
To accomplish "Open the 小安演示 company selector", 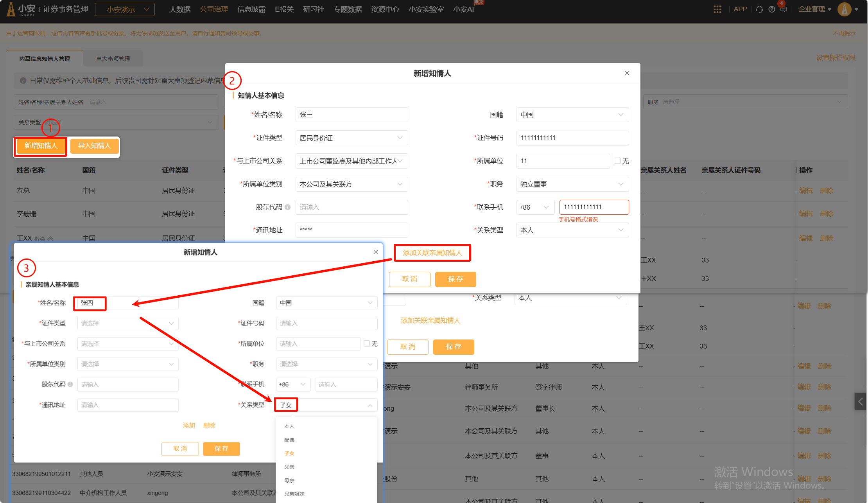I will [x=125, y=9].
